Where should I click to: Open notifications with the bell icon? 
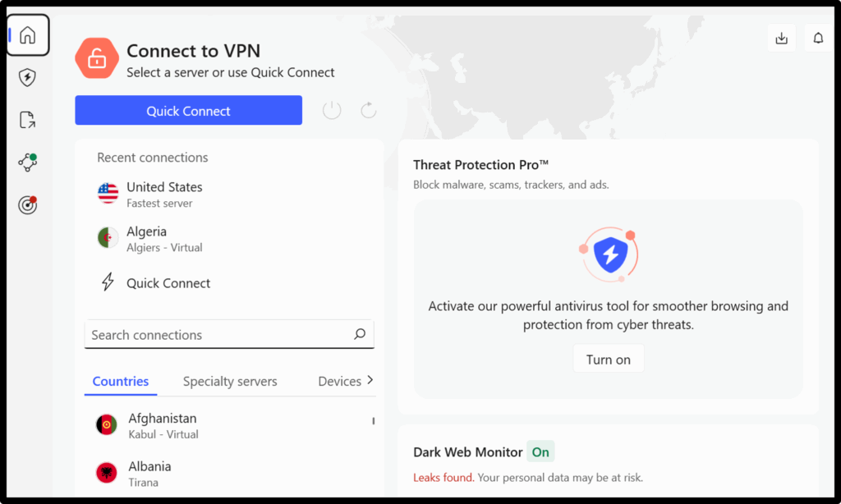point(818,37)
